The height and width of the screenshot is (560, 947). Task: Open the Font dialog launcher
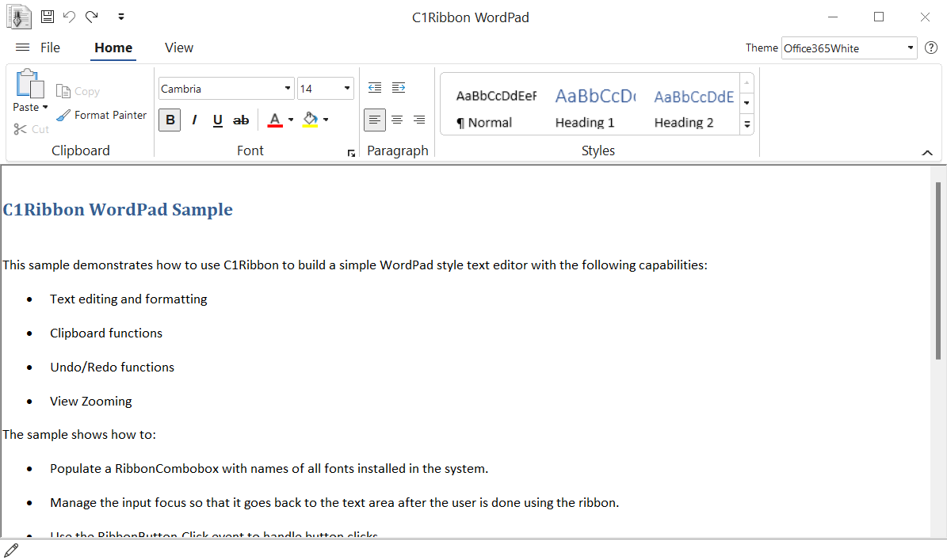tap(351, 154)
